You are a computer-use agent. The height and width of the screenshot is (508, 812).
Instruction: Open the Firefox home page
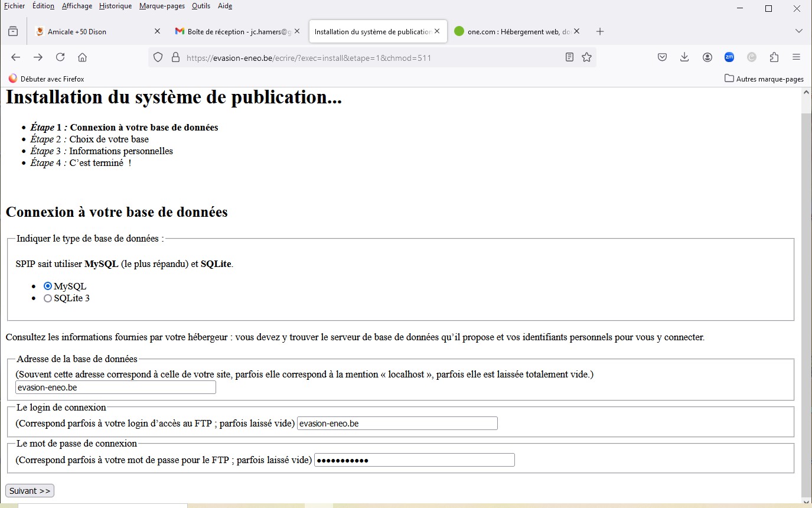pos(83,57)
